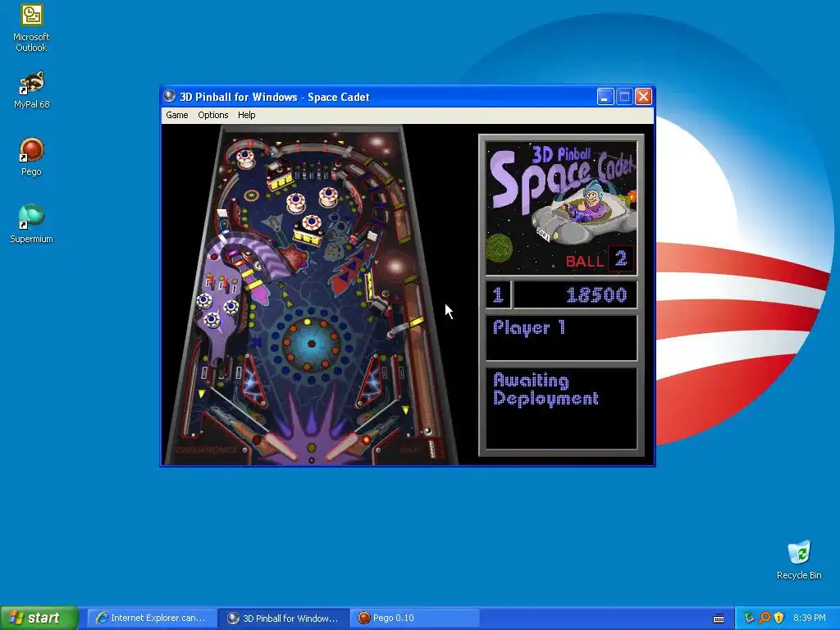The image size is (840, 630).
Task: Open the Help menu in Pinball
Action: (246, 115)
